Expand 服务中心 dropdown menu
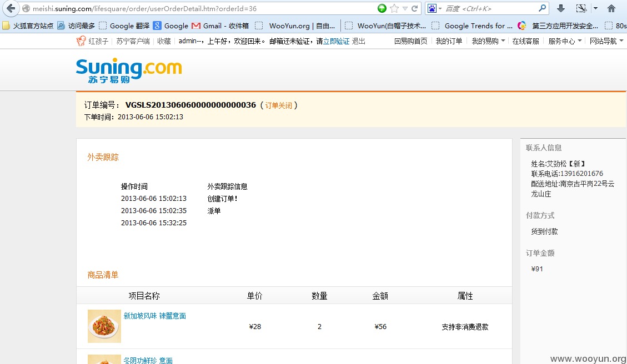Viewport: 627px width, 364px height. 565,41
